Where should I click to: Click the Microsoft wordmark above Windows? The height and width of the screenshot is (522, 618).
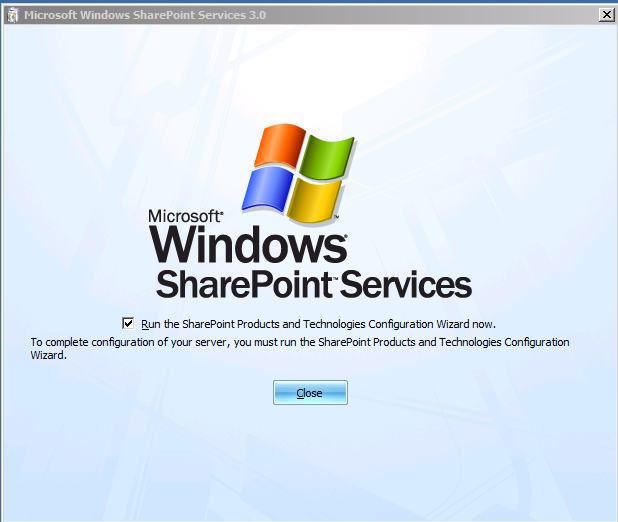(186, 216)
